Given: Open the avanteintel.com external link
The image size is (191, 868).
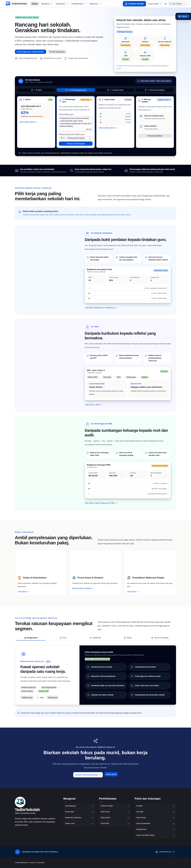Looking at the screenshot, I should [165, 852].
